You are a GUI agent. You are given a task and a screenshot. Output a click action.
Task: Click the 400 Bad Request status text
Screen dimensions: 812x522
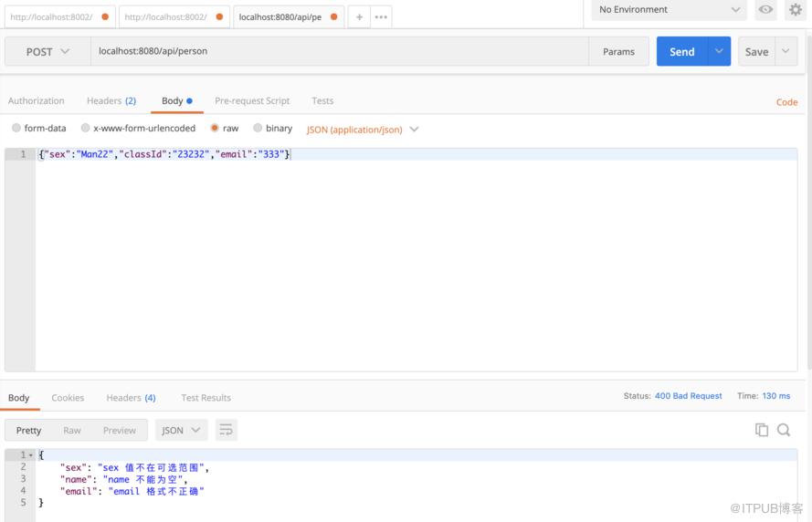point(688,396)
